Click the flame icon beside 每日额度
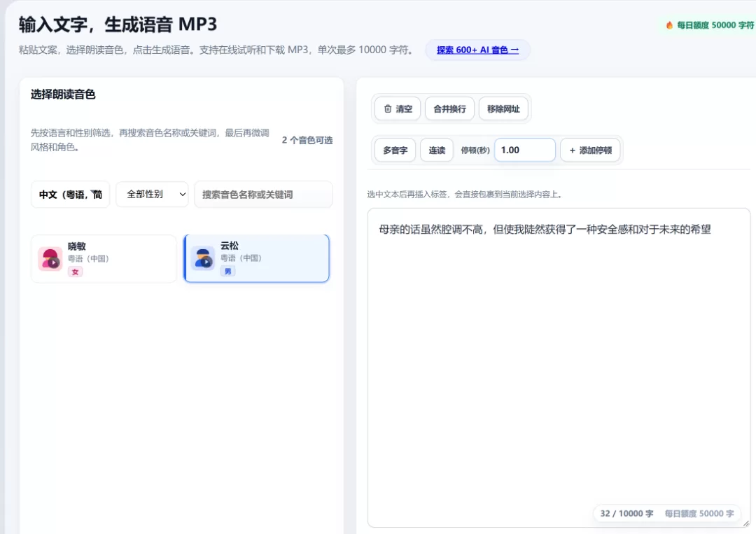 669,25
